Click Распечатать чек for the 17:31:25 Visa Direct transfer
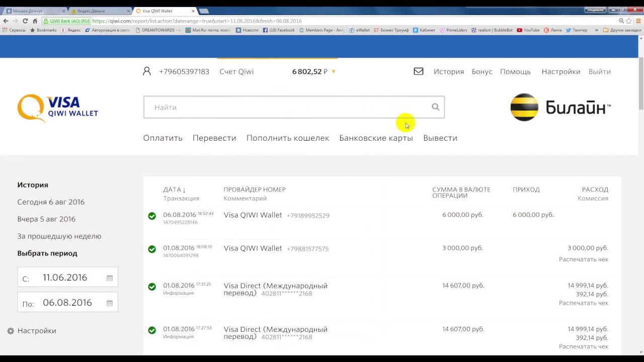 583,303
